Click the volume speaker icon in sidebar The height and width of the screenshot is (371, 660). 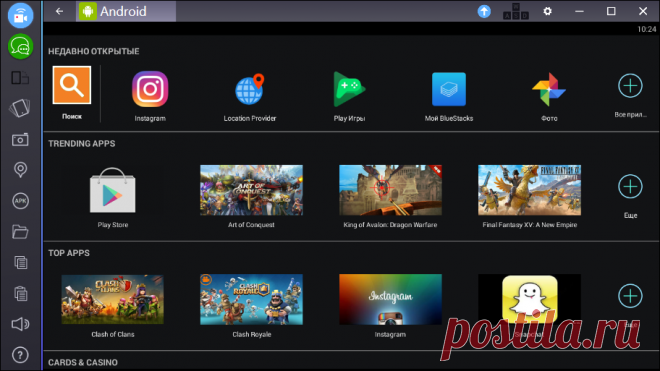point(20,324)
